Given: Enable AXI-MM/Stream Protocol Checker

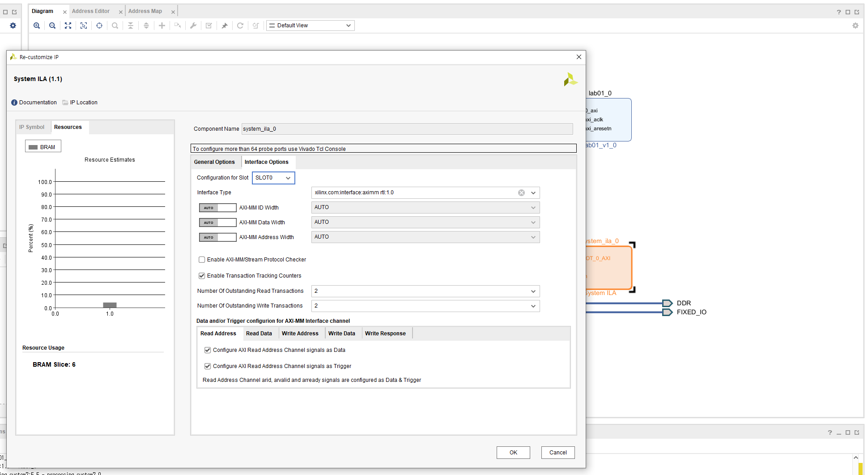Looking at the screenshot, I should click(x=202, y=260).
